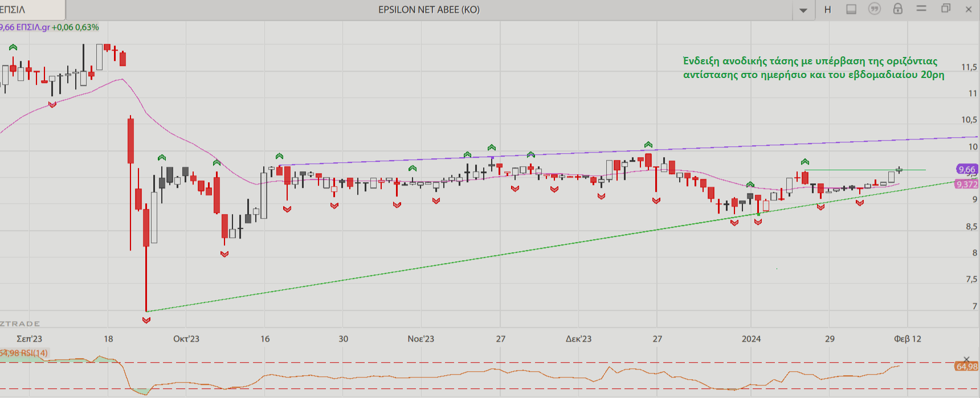This screenshot has width=980, height=398.
Task: Open the symbol dropdown arrow in title bar
Action: point(803,10)
